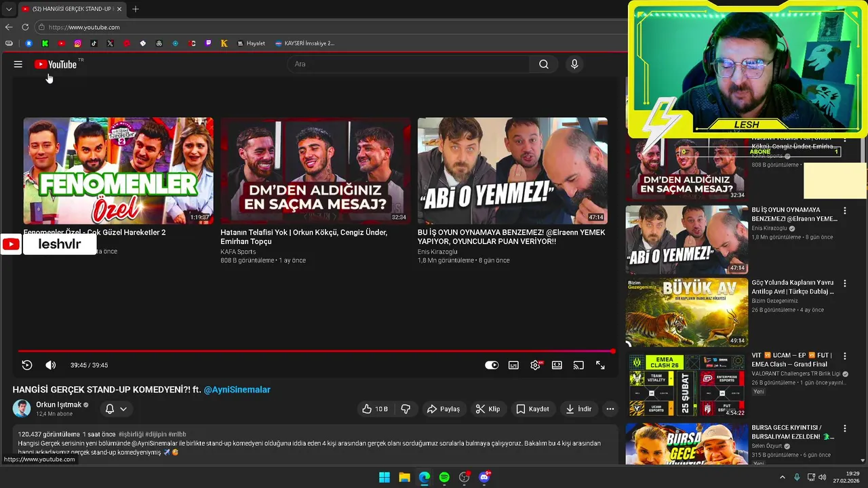
Task: Go to YouTube home via the logo
Action: click(x=56, y=64)
